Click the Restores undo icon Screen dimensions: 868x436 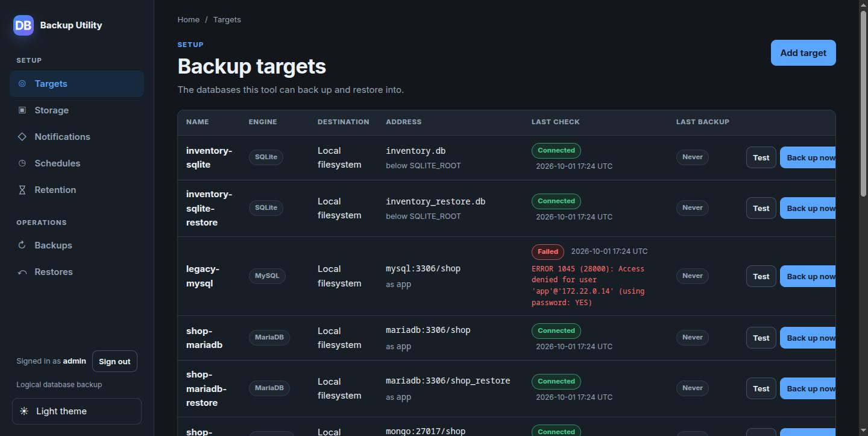tap(22, 272)
